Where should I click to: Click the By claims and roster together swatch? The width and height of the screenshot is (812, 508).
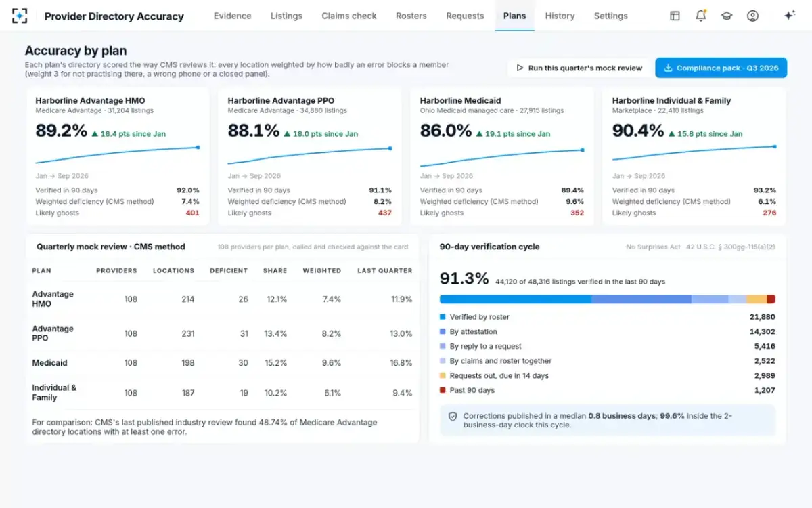[x=443, y=361]
